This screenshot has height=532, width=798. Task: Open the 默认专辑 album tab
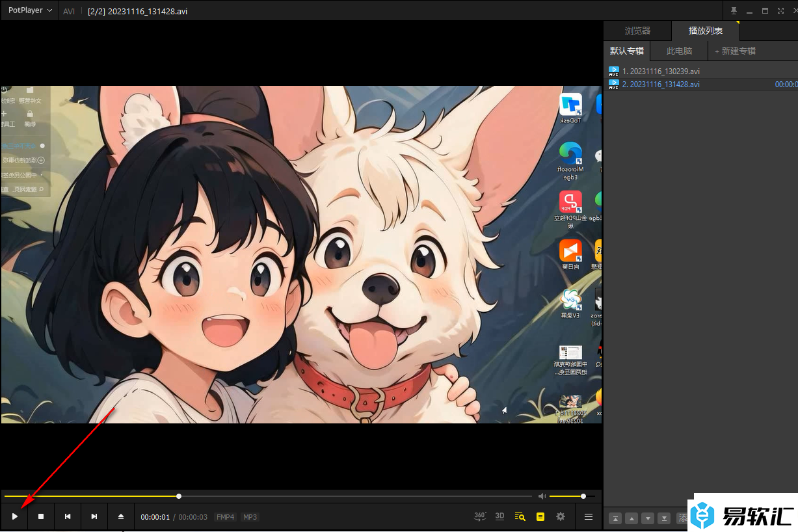pyautogui.click(x=627, y=51)
